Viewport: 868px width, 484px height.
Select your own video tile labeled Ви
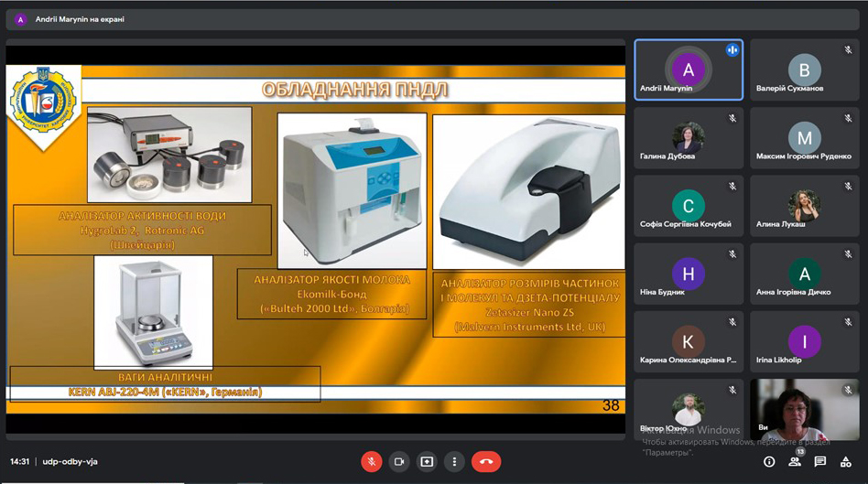pos(804,410)
